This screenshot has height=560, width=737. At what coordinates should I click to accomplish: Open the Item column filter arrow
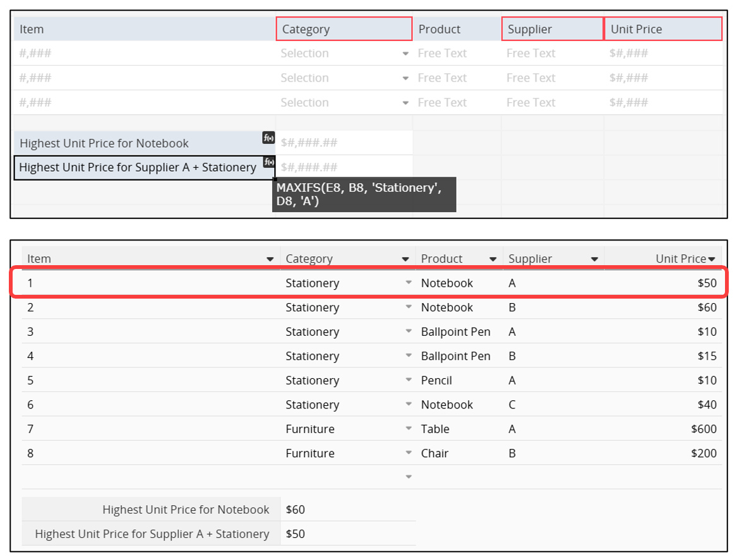pos(270,259)
